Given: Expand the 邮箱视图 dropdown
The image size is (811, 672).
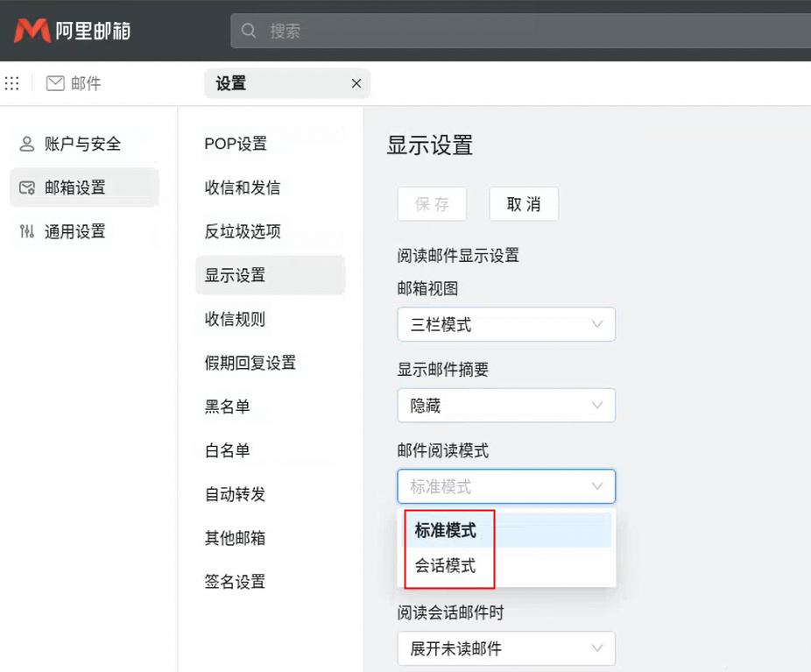Looking at the screenshot, I should point(506,324).
